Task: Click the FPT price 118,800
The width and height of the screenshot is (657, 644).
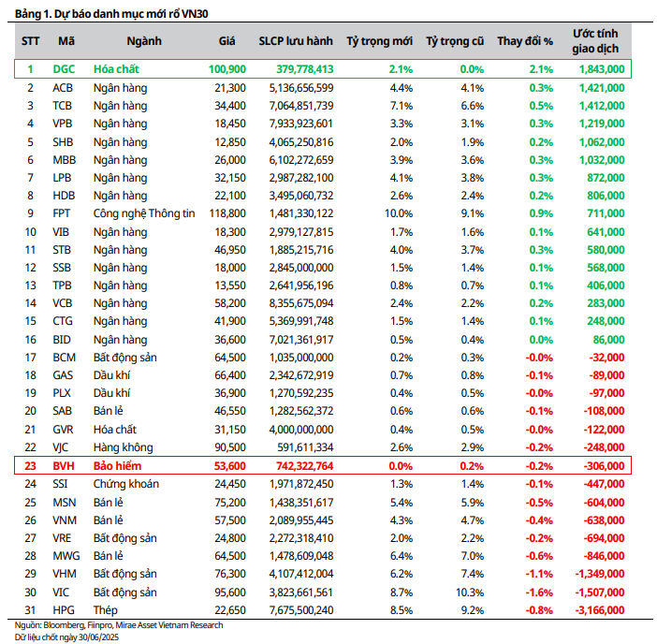Action: pyautogui.click(x=227, y=213)
